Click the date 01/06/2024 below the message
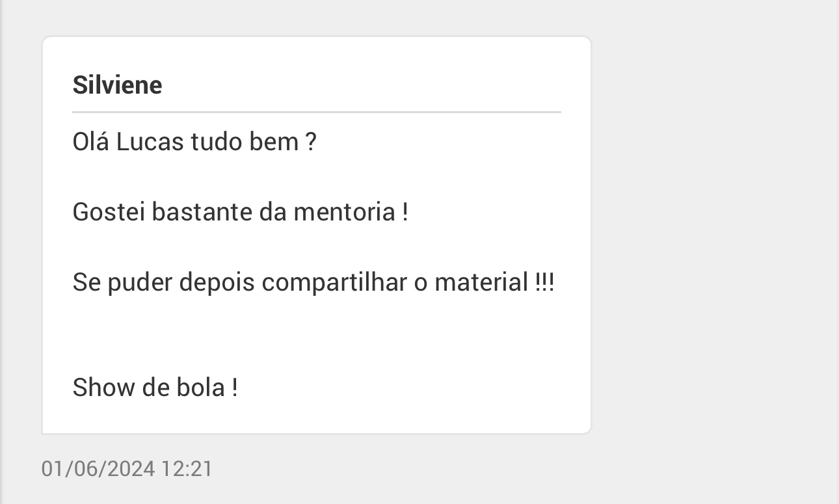Image resolution: width=839 pixels, height=504 pixels. [98, 468]
